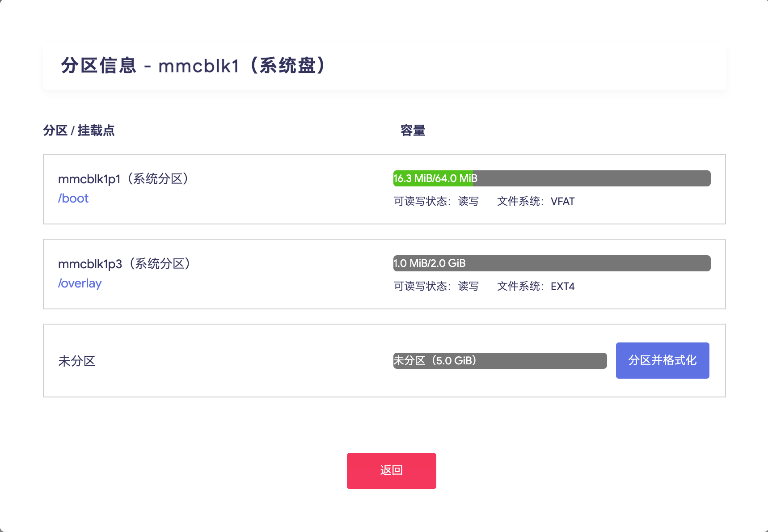The width and height of the screenshot is (768, 532).
Task: Select the mmcblk1p1（系统分区）partition name
Action: (x=123, y=179)
